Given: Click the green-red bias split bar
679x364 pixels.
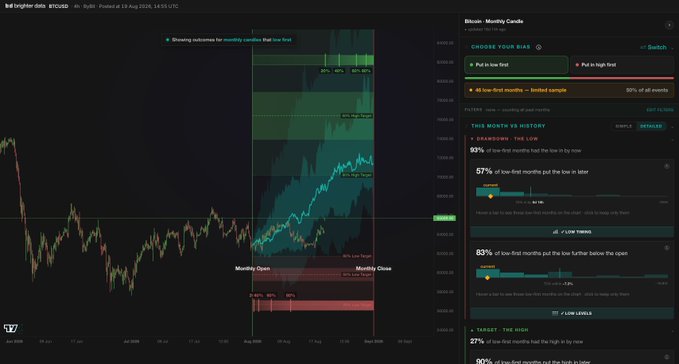Looking at the screenshot, I should (569, 78).
